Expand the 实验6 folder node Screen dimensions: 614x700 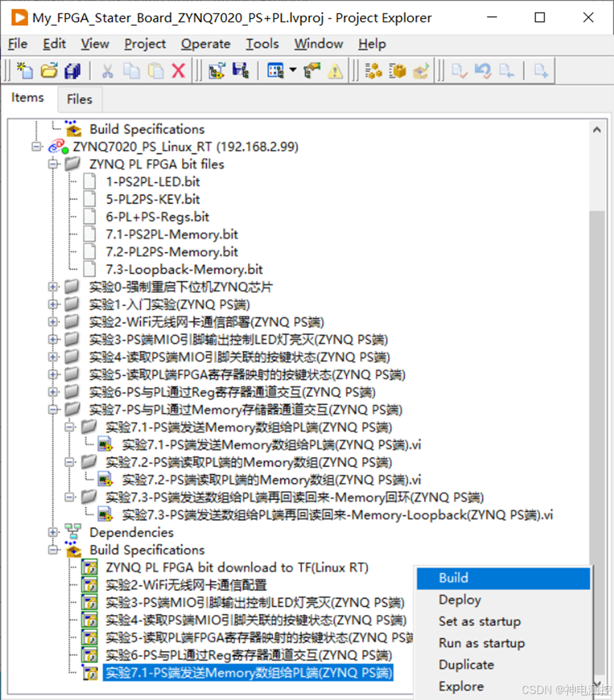click(x=53, y=392)
